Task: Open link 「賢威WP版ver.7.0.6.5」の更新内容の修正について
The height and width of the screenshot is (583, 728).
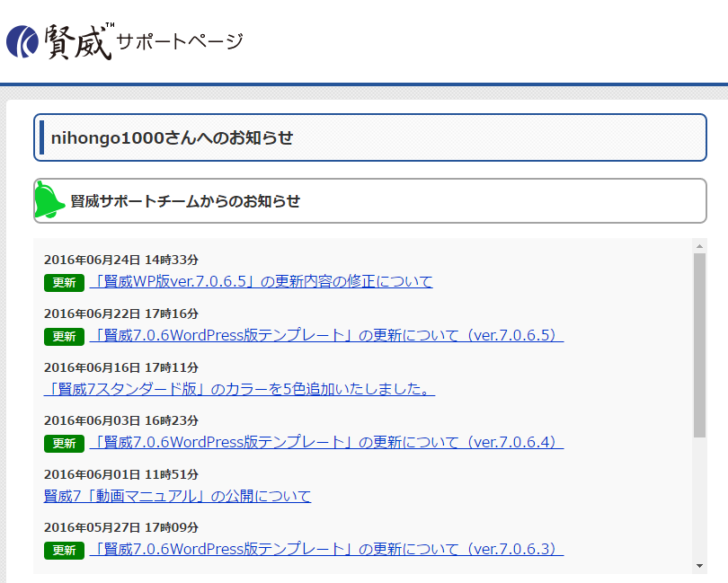Action: (x=261, y=281)
